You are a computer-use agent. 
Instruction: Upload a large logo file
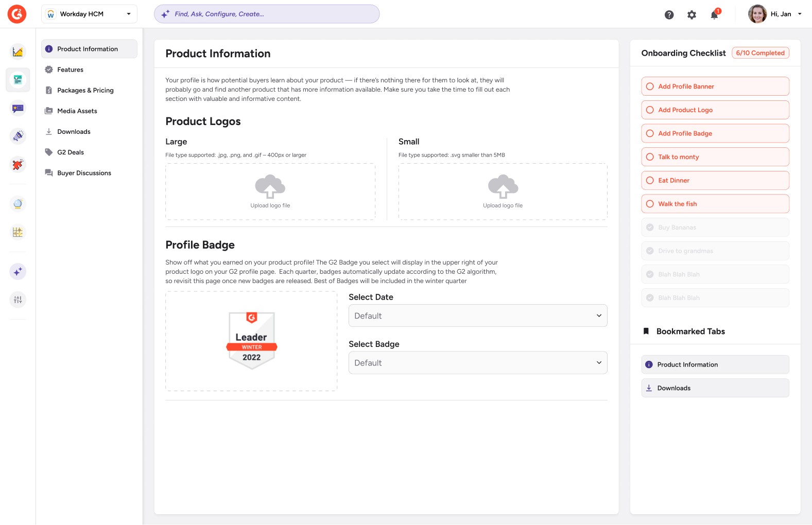(x=270, y=191)
